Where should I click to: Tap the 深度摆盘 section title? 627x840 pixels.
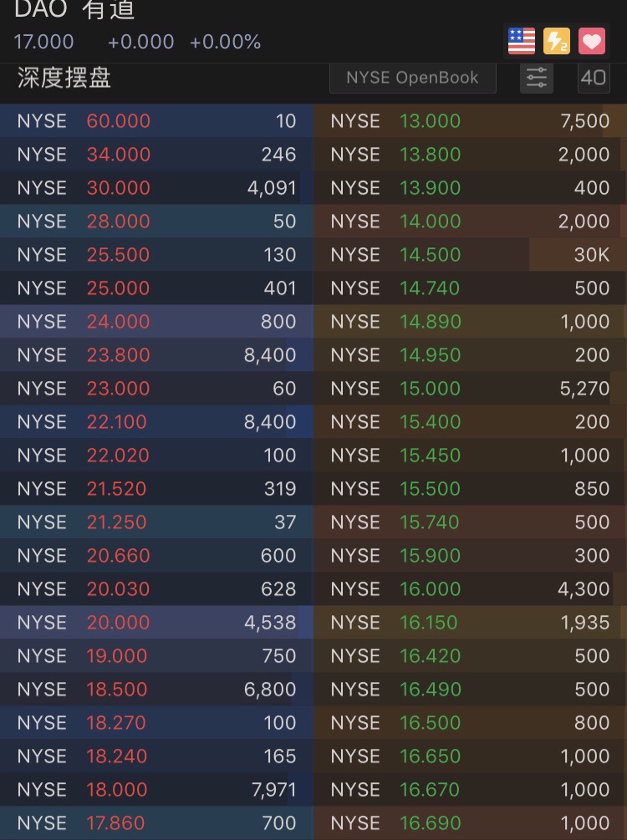[x=64, y=78]
